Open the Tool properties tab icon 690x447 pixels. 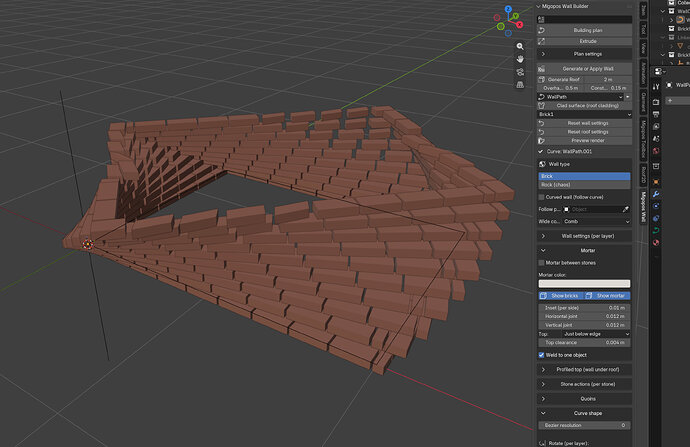point(656,87)
